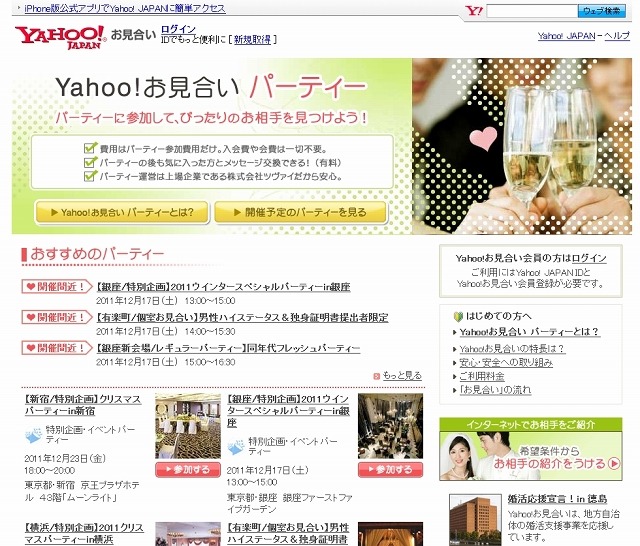Click the 横浜 party thumbnail at bottom
Screen dimensions: 640x546
coord(188,534)
